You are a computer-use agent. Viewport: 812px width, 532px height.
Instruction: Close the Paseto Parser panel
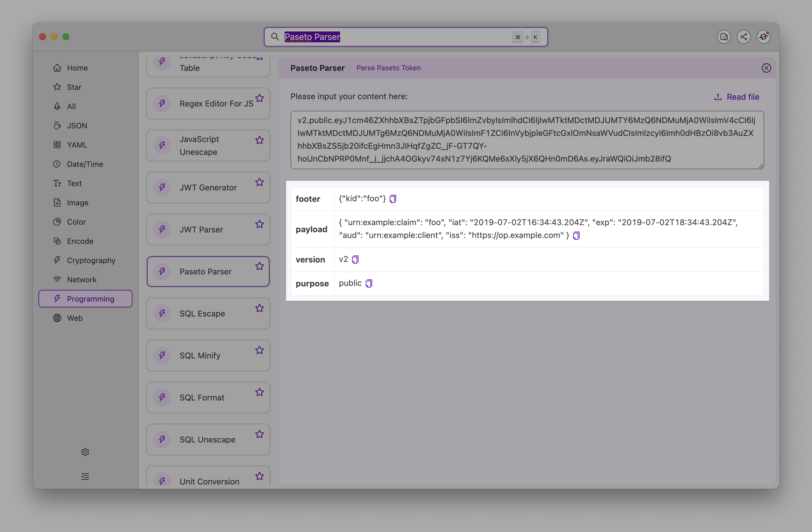tap(766, 68)
